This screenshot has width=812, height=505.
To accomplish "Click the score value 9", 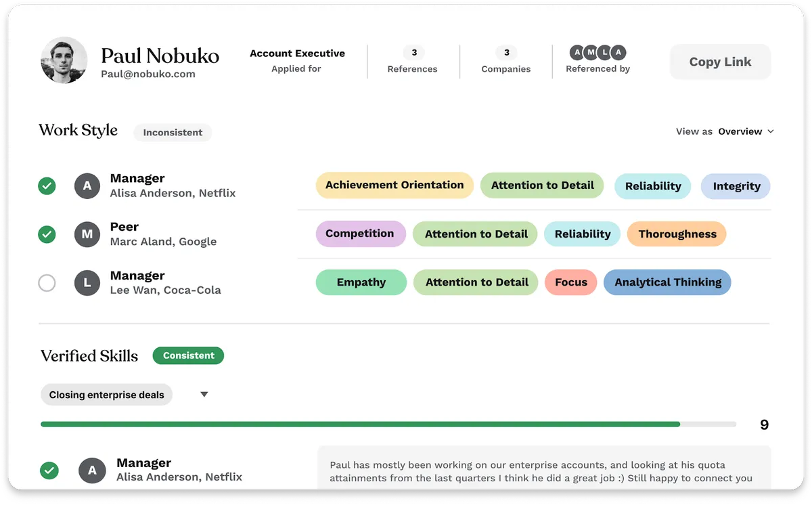I will coord(764,425).
